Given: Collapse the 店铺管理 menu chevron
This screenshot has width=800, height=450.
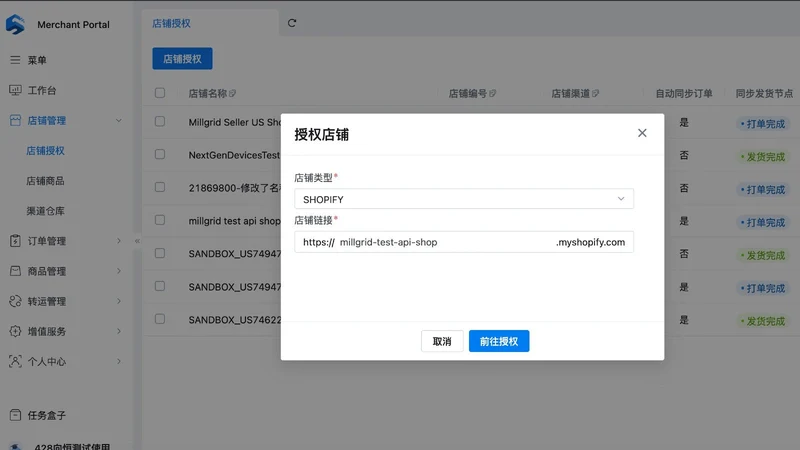Looking at the screenshot, I should (119, 121).
